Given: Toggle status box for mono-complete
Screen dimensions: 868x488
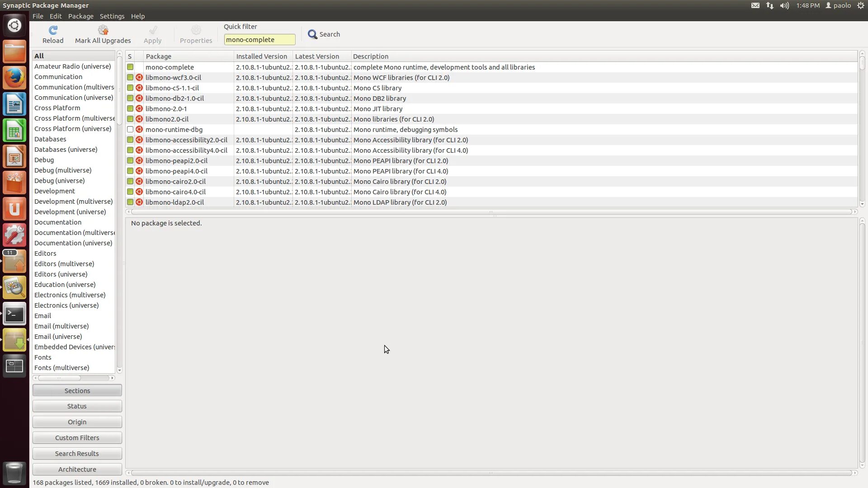Looking at the screenshot, I should coord(130,67).
